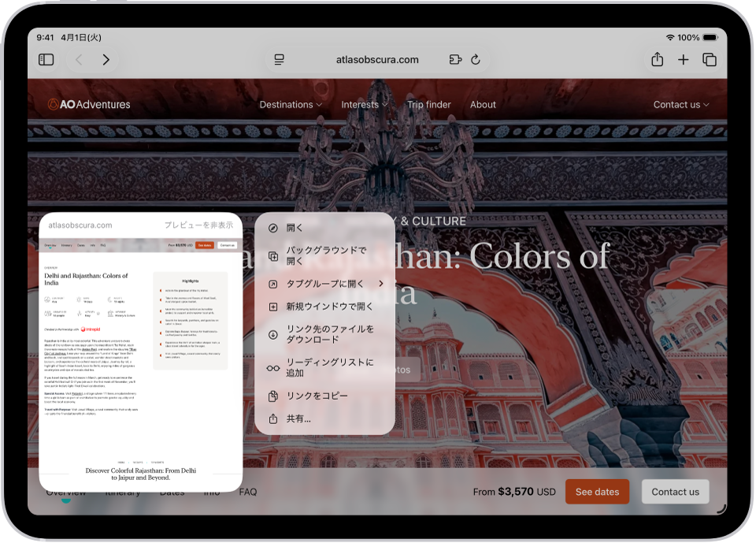
Task: Tap the reading list glasses icon
Action: tap(273, 368)
